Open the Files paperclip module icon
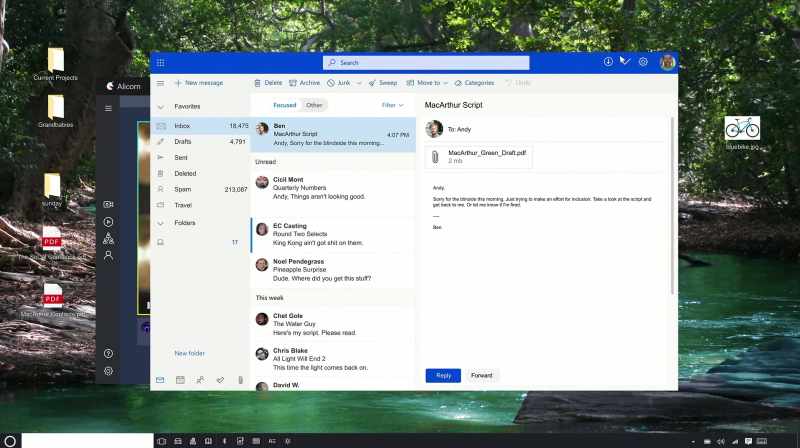 (x=240, y=380)
